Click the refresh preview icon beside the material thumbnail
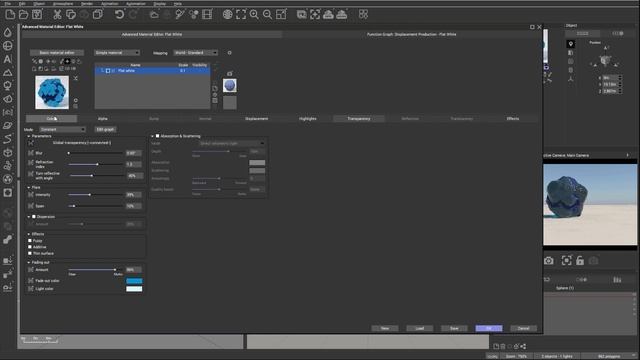Viewport: 640px width, 360px height. tap(76, 100)
